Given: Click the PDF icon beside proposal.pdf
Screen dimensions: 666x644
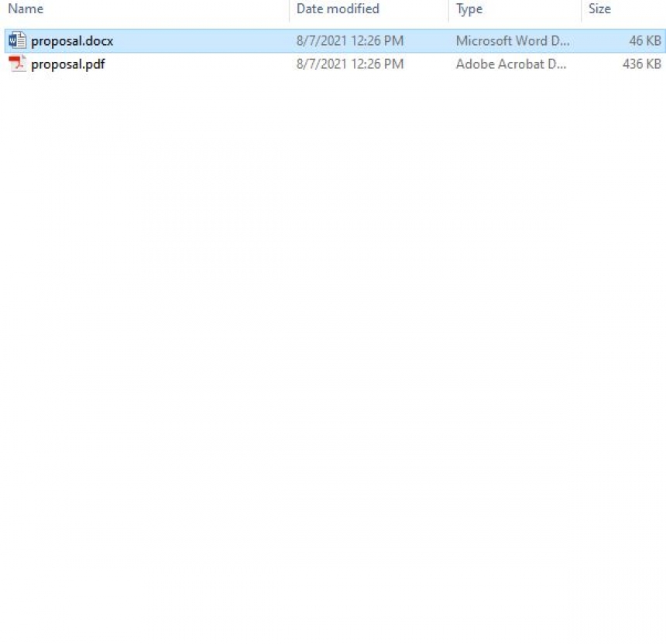Looking at the screenshot, I should point(17,64).
